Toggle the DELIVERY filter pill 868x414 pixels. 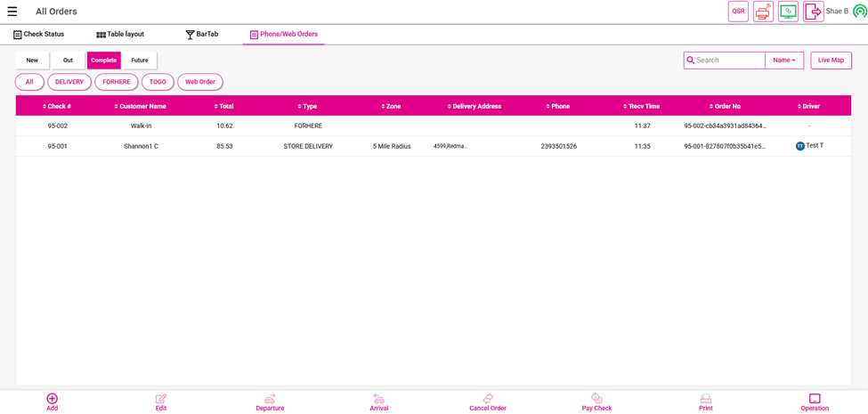click(x=69, y=82)
